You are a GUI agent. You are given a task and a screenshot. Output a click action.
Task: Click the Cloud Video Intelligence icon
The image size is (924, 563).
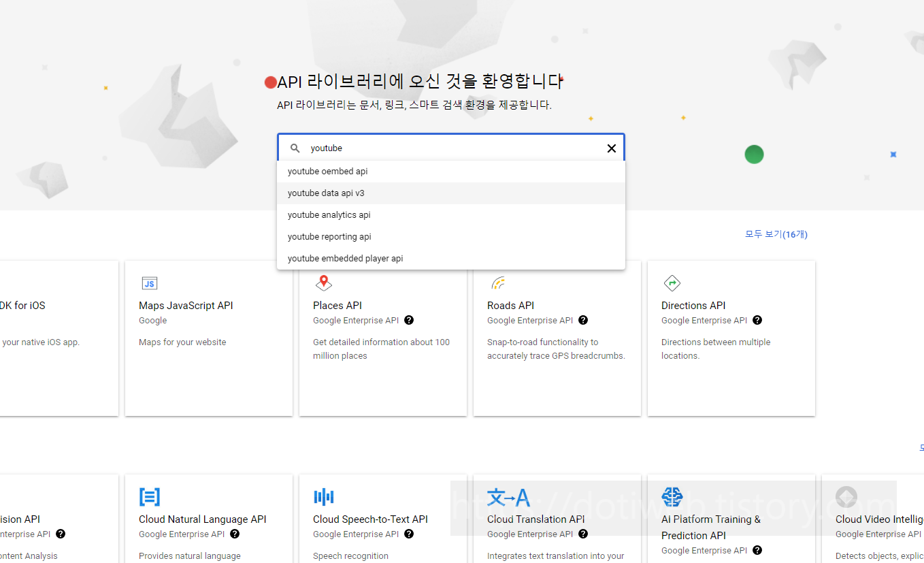pyautogui.click(x=846, y=497)
